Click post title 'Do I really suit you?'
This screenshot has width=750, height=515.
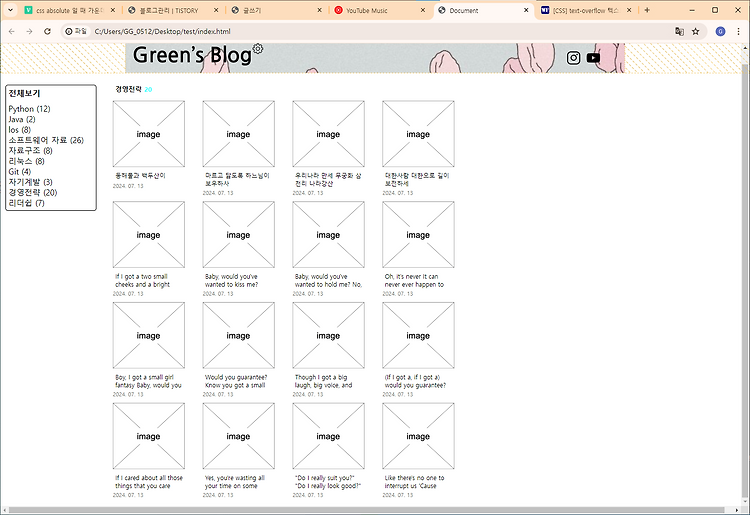point(328,482)
